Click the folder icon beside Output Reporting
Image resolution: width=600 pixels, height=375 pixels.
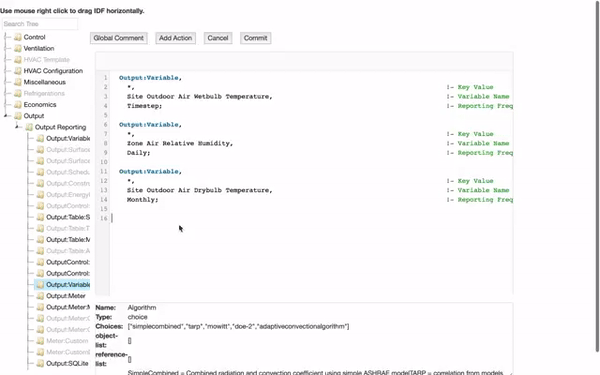(x=29, y=127)
